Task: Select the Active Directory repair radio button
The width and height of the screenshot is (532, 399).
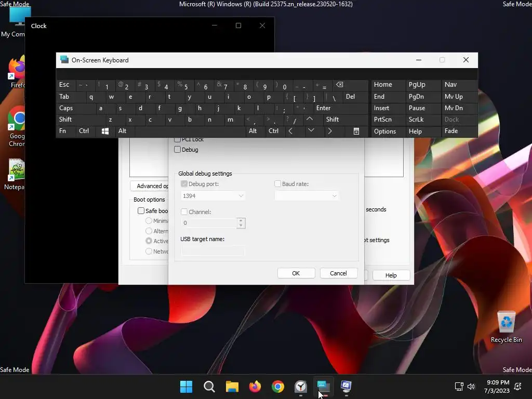Action: 149,241
